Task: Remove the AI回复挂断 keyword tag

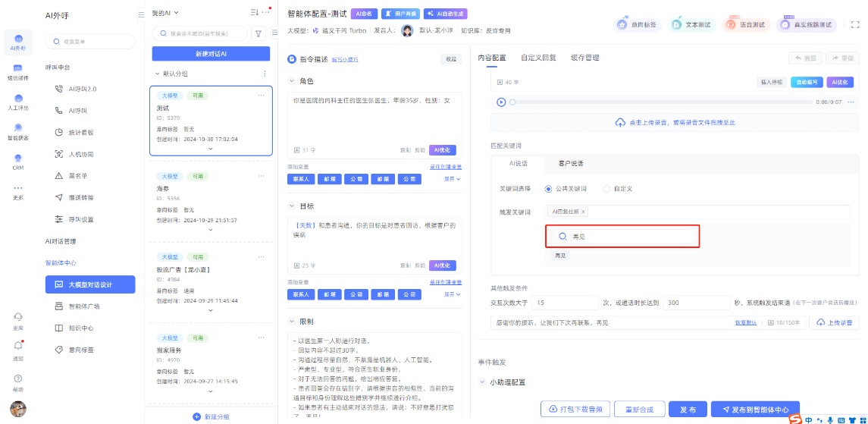Action: [583, 212]
